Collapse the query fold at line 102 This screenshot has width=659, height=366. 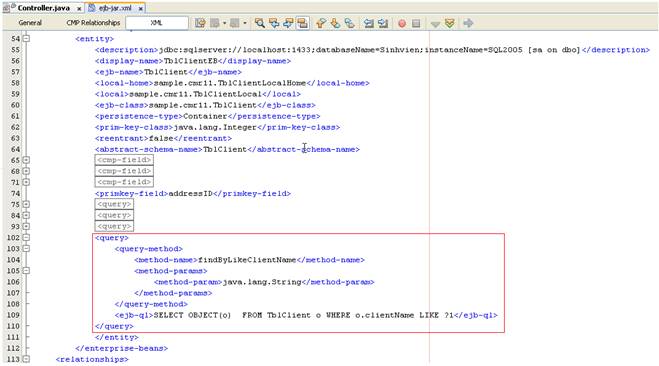(x=26, y=237)
